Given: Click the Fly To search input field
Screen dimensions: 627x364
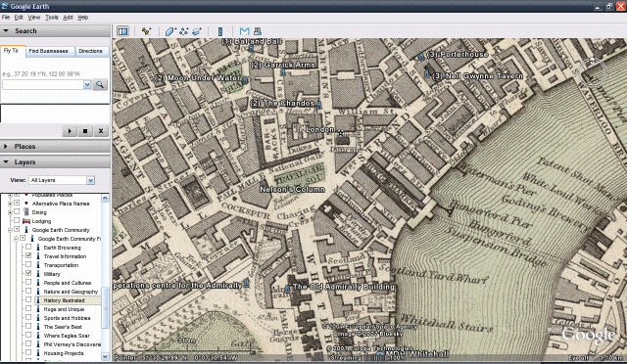Looking at the screenshot, I should pos(42,85).
